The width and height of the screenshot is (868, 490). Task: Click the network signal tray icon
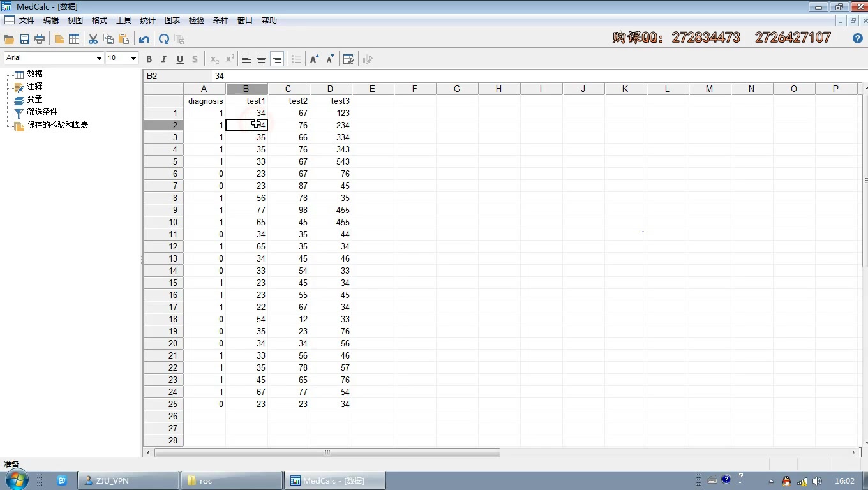coord(802,480)
